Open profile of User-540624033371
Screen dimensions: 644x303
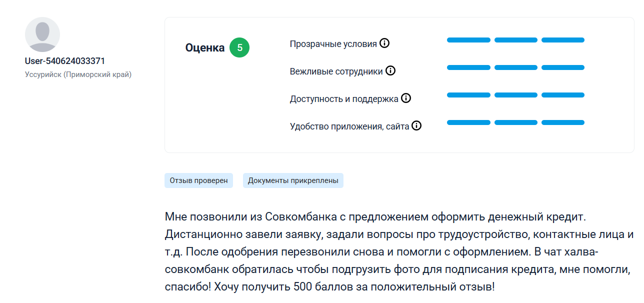(65, 61)
